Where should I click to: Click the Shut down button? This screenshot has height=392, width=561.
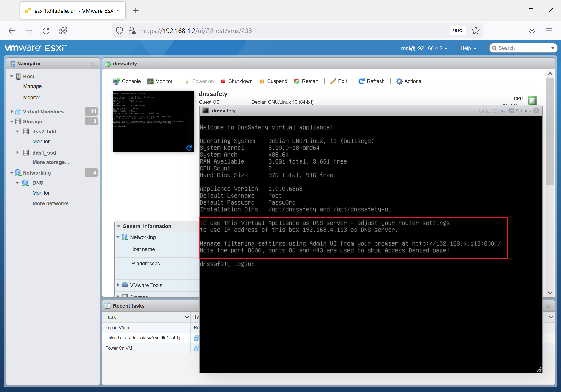[236, 81]
